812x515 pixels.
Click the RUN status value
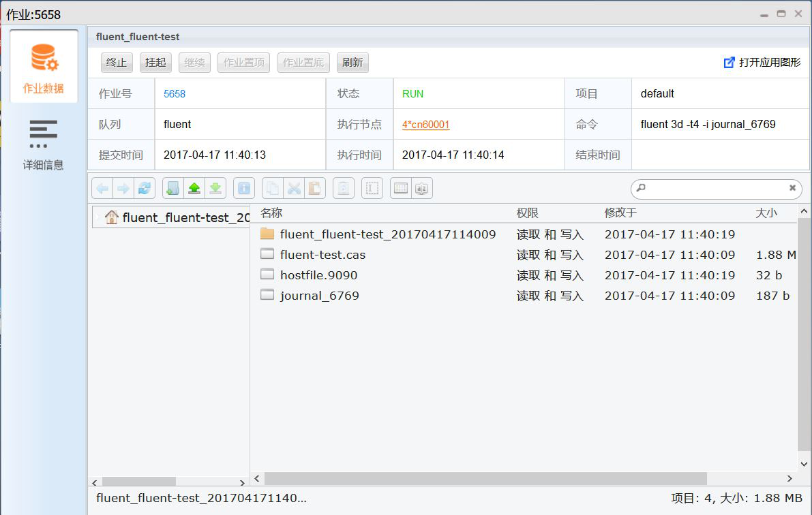[412, 94]
